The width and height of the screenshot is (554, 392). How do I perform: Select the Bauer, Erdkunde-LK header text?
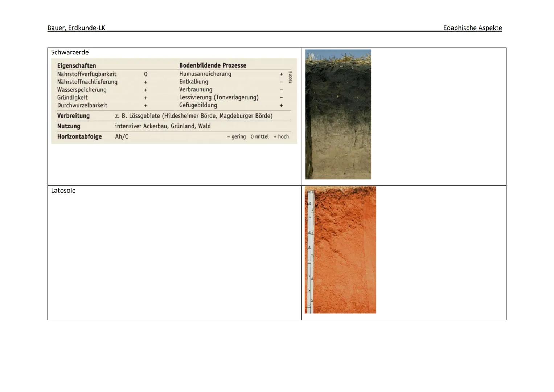76,28
